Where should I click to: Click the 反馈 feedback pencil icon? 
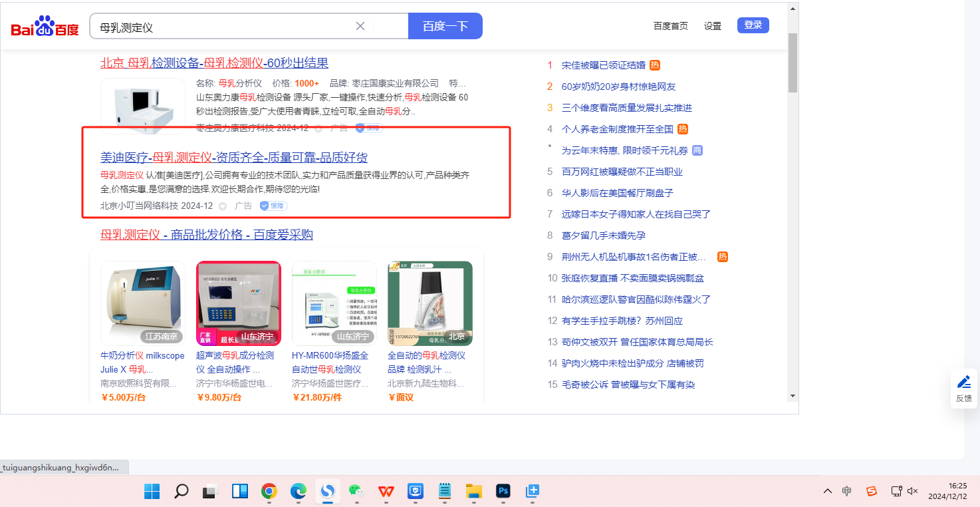click(963, 383)
